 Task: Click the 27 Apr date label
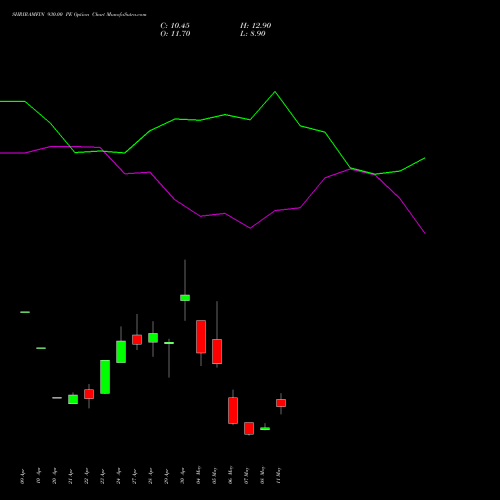coord(134,476)
